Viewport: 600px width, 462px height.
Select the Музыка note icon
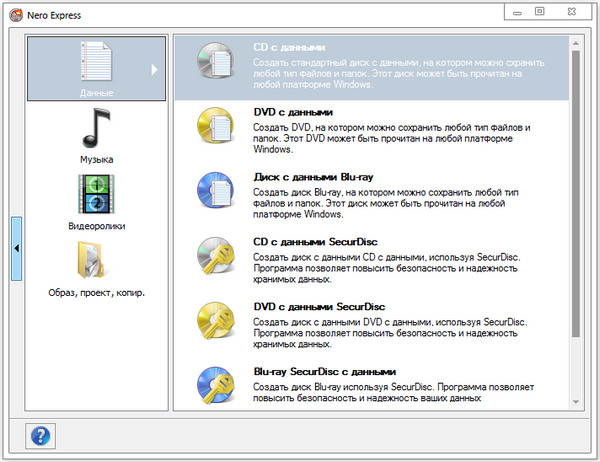tap(97, 128)
